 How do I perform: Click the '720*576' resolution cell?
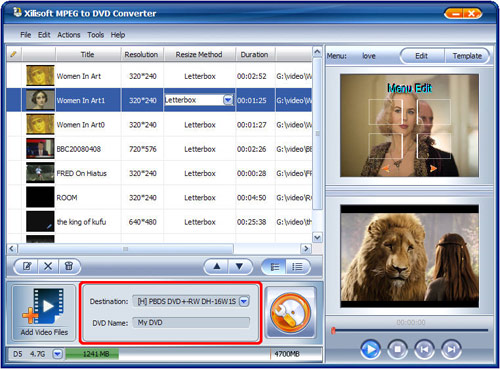tap(143, 149)
